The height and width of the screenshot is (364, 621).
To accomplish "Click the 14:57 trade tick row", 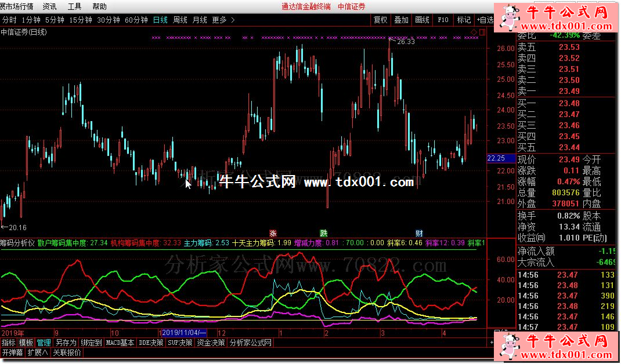I will [568, 327].
